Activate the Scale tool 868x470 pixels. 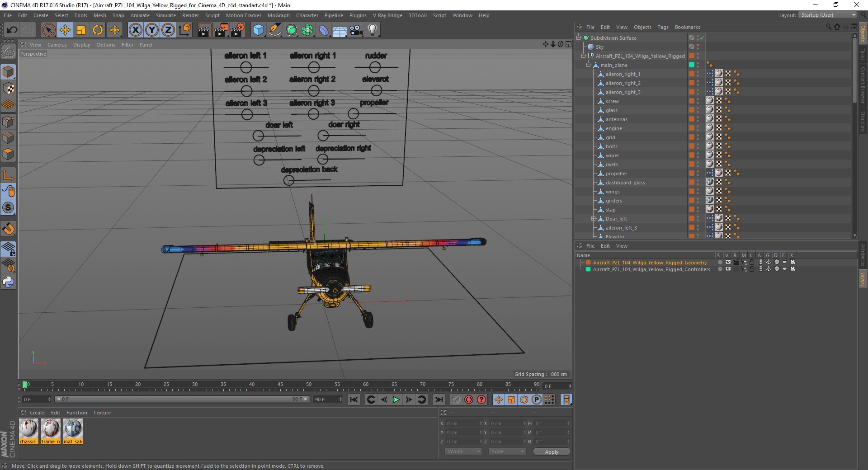click(81, 30)
